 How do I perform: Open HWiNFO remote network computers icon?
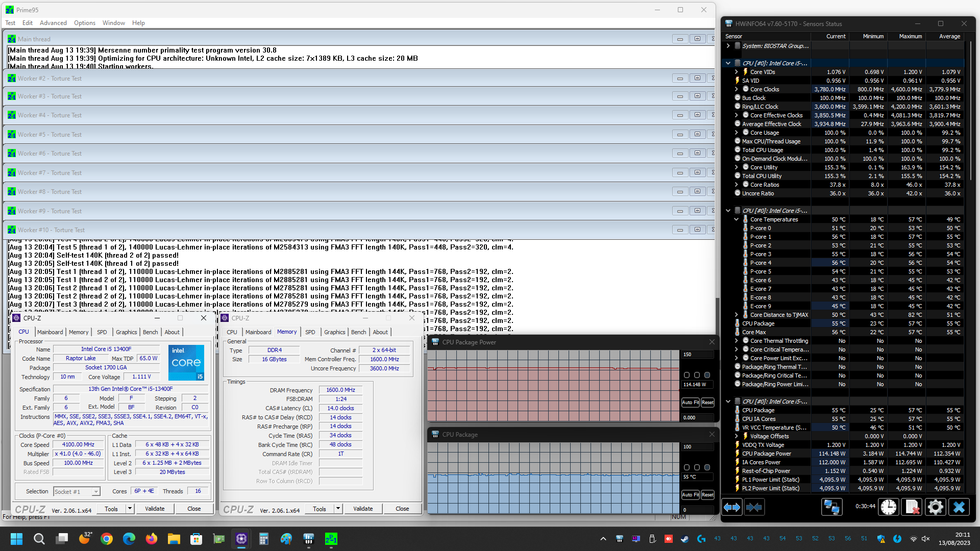tap(831, 507)
